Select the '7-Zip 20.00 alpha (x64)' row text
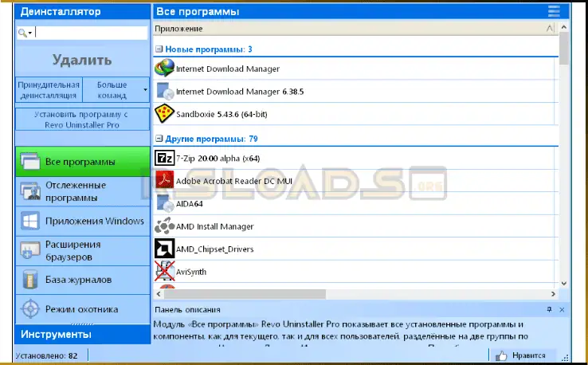 click(x=218, y=159)
